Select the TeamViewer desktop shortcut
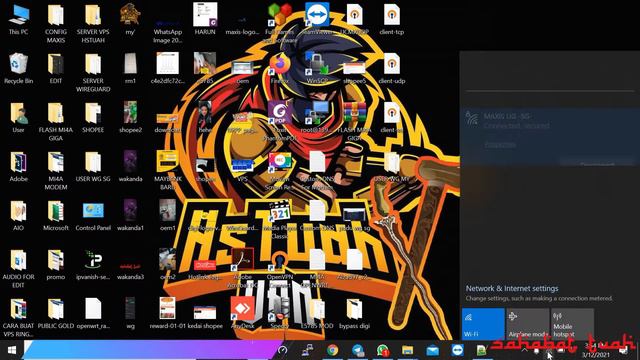This screenshot has height=360, width=640. (x=317, y=20)
